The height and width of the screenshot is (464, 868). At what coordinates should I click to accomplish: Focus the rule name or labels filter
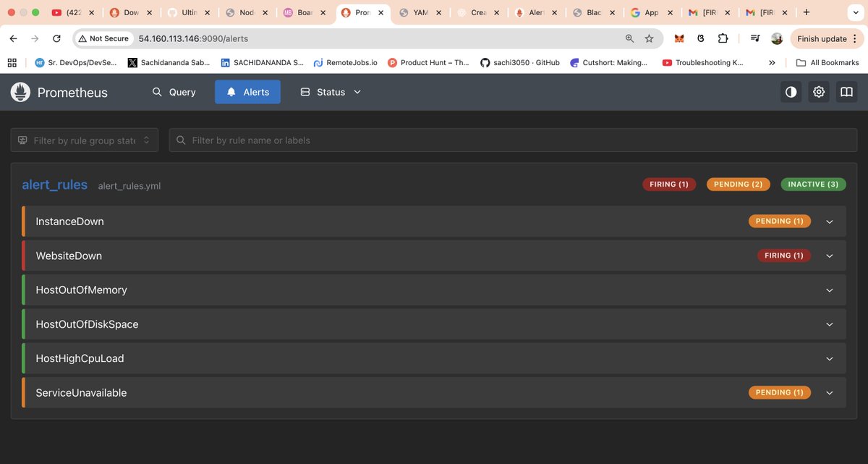513,140
